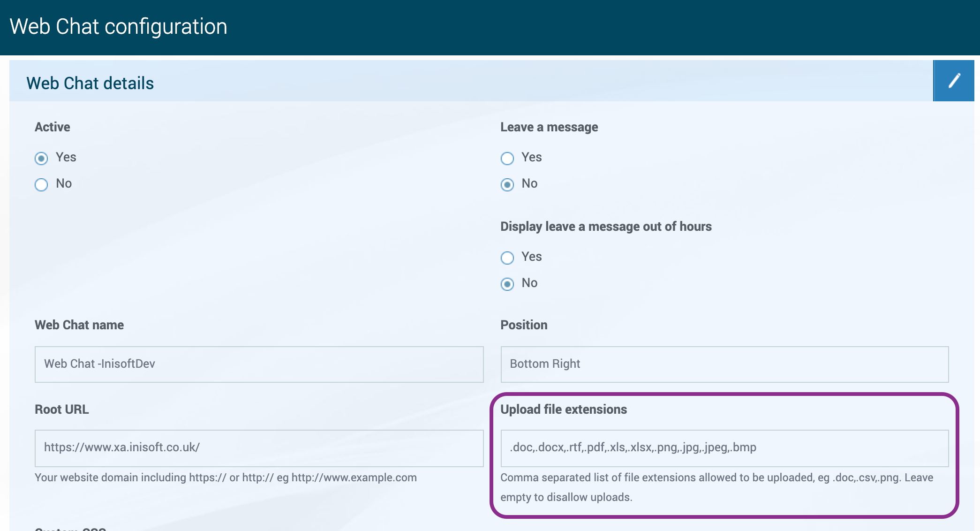
Task: Click the Root URL input field
Action: (x=259, y=448)
